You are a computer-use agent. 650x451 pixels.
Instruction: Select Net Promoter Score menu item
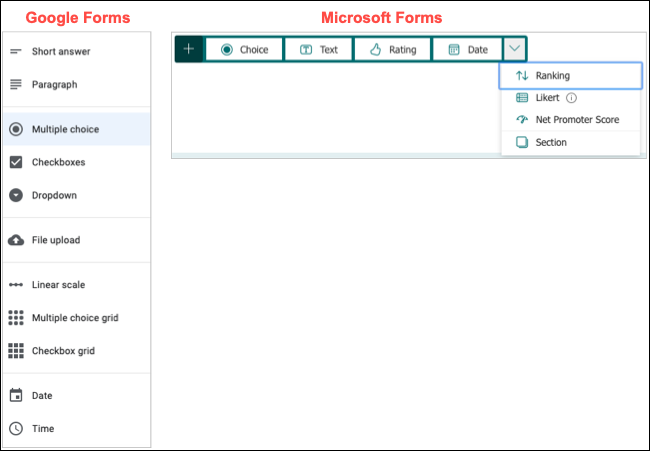(570, 119)
